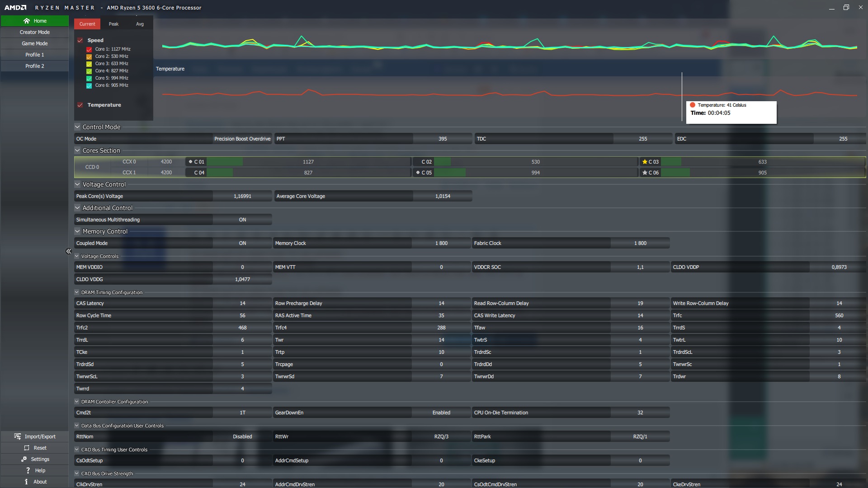Click the Reset icon in the sidebar
The image size is (868, 488).
[x=27, y=448]
